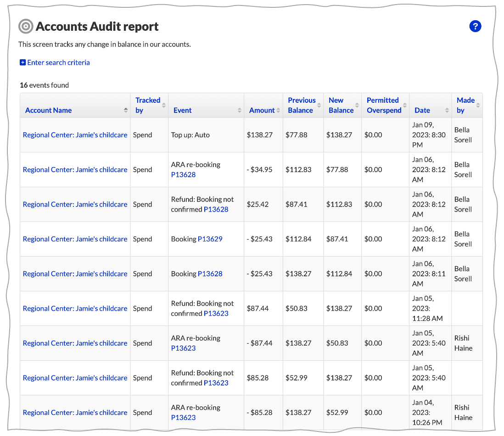Sort table by Tracked by column
Image resolution: width=504 pixels, height=436 pixels.
[x=148, y=105]
